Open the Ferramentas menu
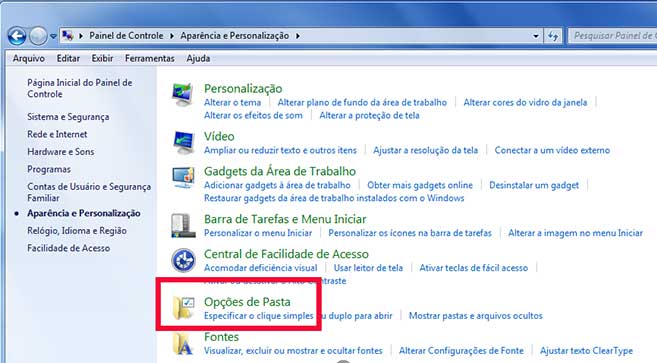Screen dimensions: 657x363 [150, 58]
